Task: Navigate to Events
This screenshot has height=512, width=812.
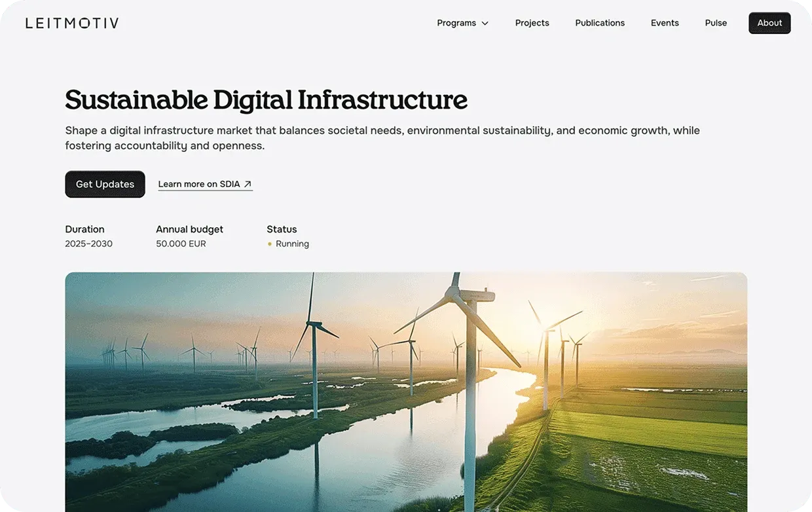Action: click(x=665, y=23)
